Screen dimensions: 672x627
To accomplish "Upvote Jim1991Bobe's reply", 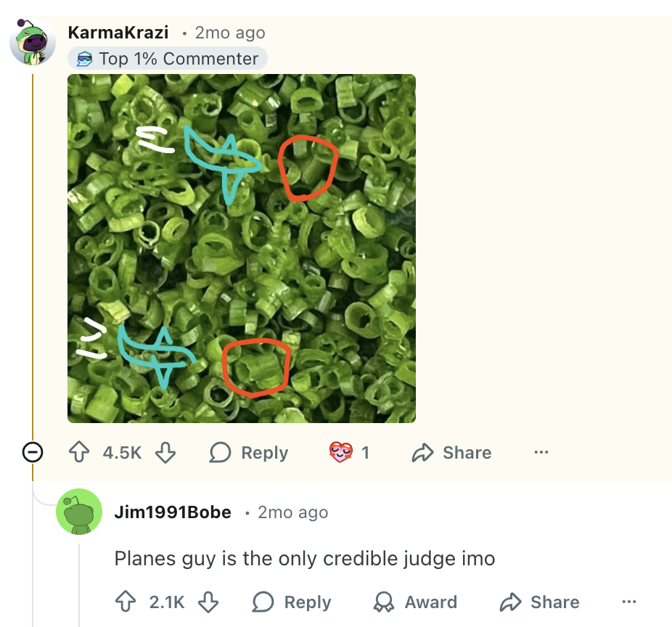I will click(126, 602).
